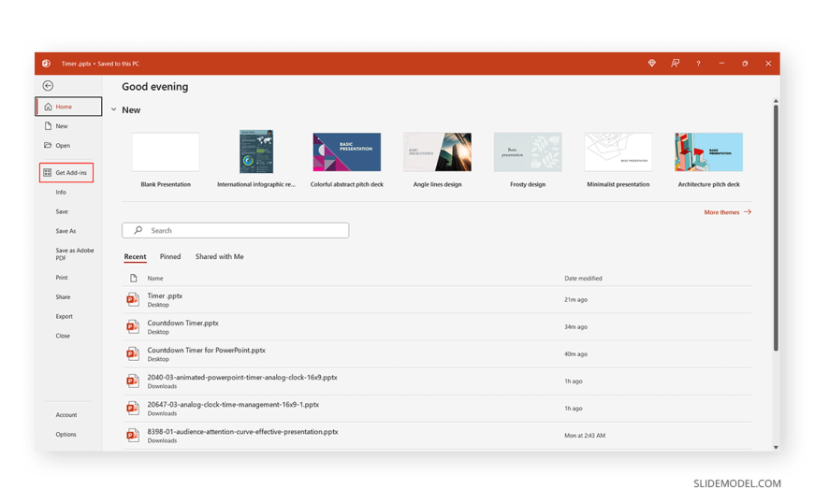Choose the Frosty design template
Viewport: 814px width, 504px height.
tap(528, 152)
